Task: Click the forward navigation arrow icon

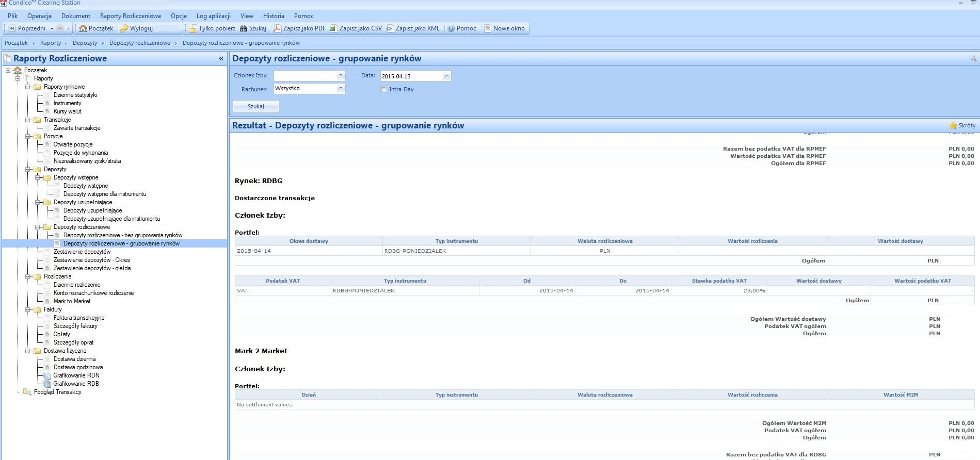Action: coord(60,28)
